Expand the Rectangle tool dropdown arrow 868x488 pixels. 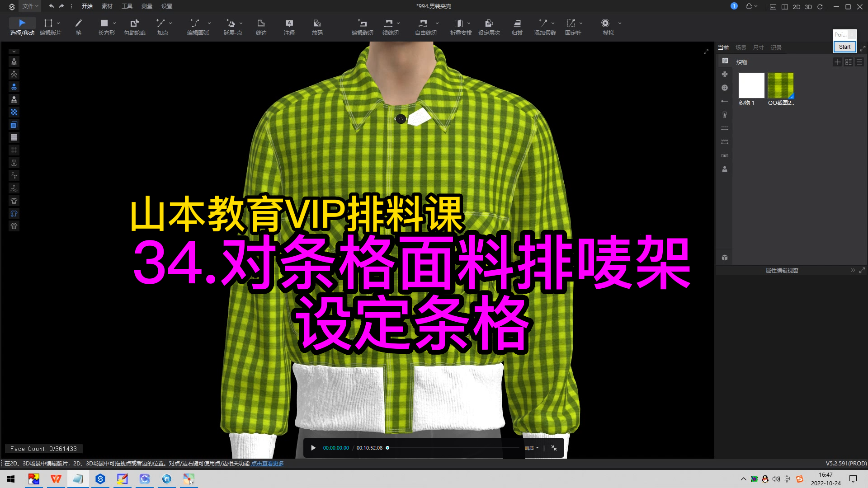113,23
